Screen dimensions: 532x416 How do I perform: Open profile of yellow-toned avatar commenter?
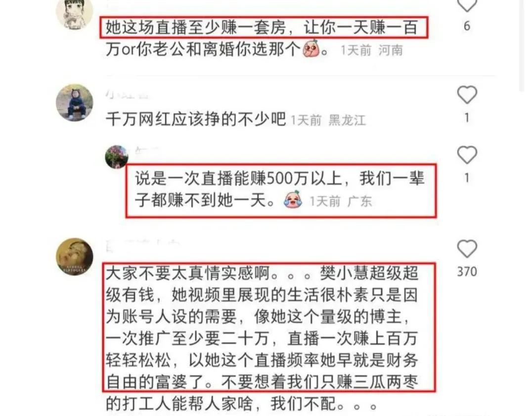74,257
